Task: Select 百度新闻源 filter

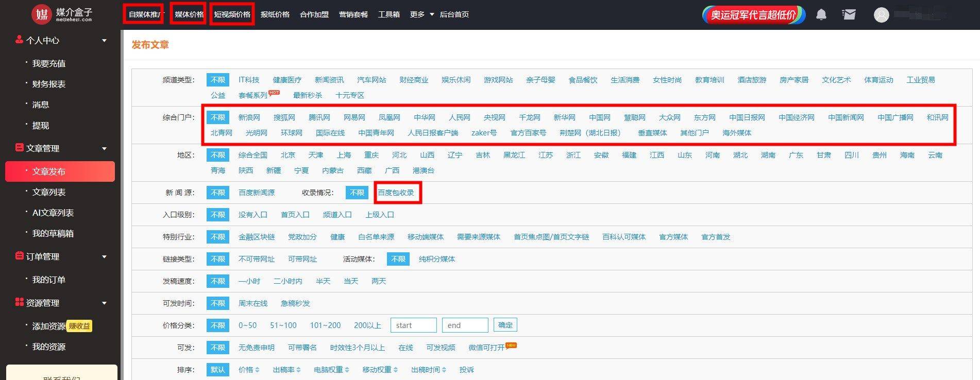Action: click(257, 193)
